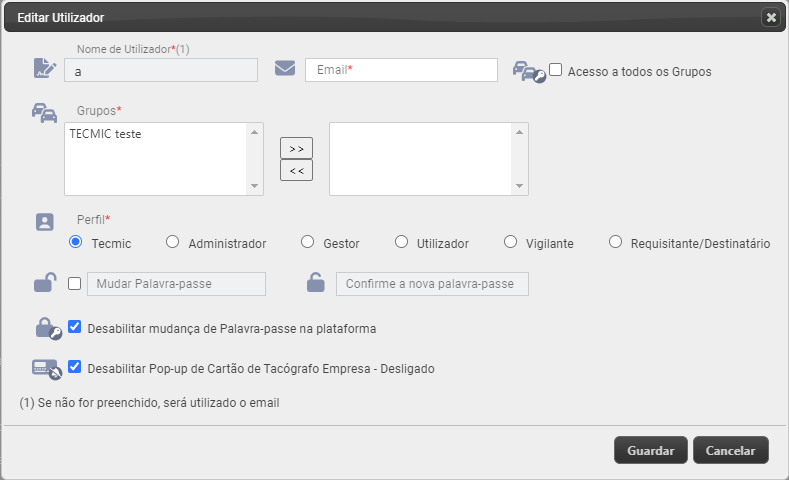Uncheck Desabilitar Pop-up de Cartão de Tacógrafo
This screenshot has height=480, width=789.
click(x=74, y=367)
